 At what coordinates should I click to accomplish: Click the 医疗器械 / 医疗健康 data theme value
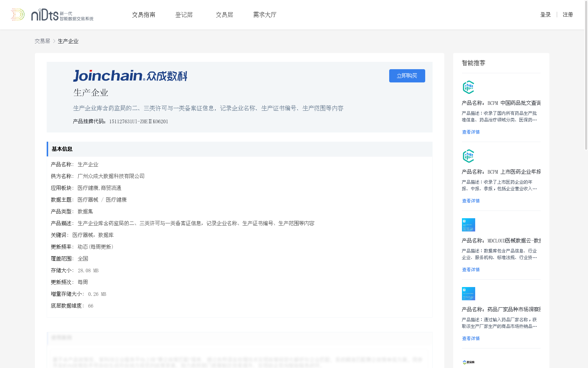click(x=102, y=200)
